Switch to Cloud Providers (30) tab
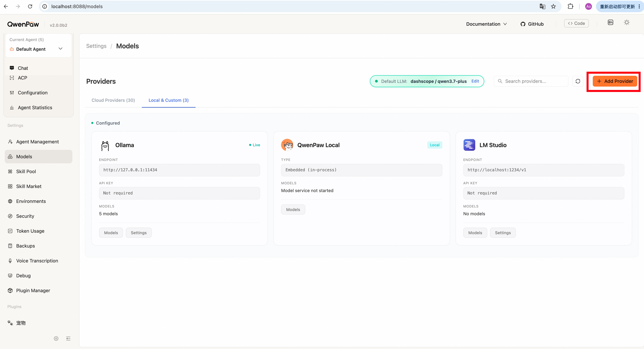This screenshot has width=644, height=349. pyautogui.click(x=113, y=100)
